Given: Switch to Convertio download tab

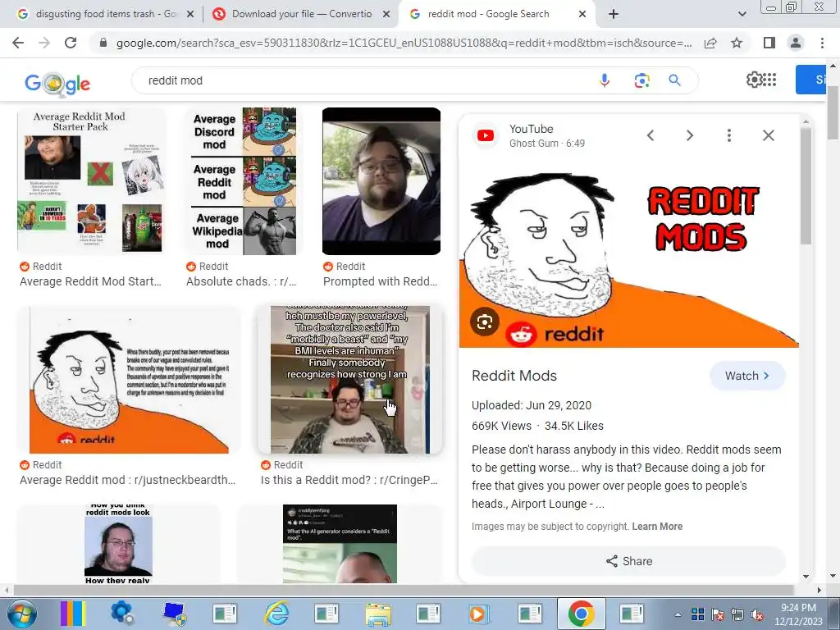Looking at the screenshot, I should [x=301, y=14].
